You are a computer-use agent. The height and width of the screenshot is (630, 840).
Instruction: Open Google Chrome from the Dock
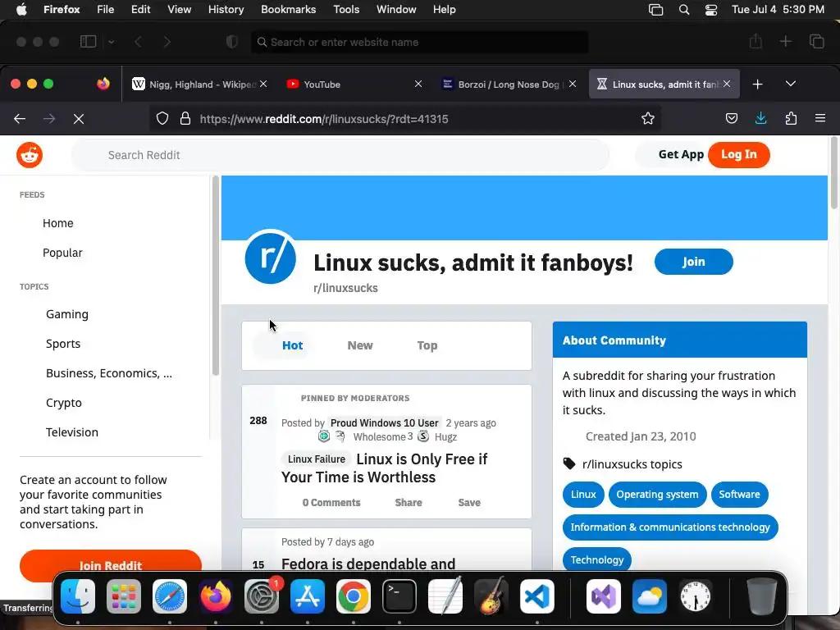353,596
